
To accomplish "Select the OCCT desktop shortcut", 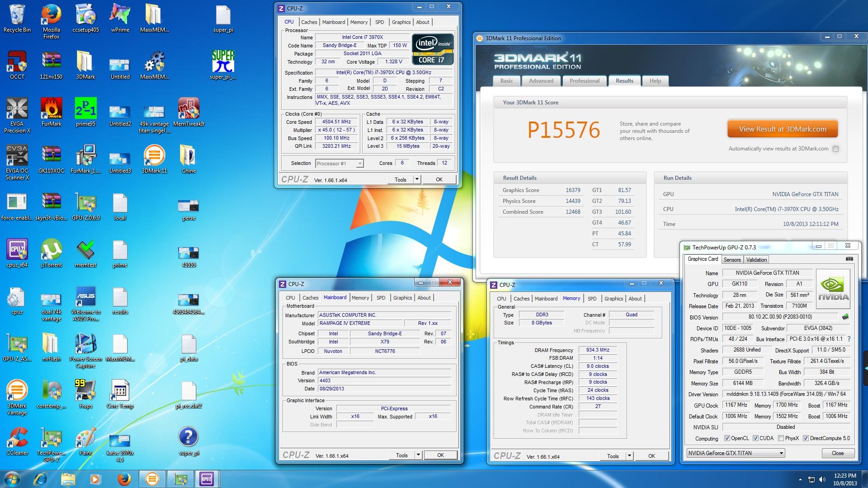I will (x=17, y=66).
